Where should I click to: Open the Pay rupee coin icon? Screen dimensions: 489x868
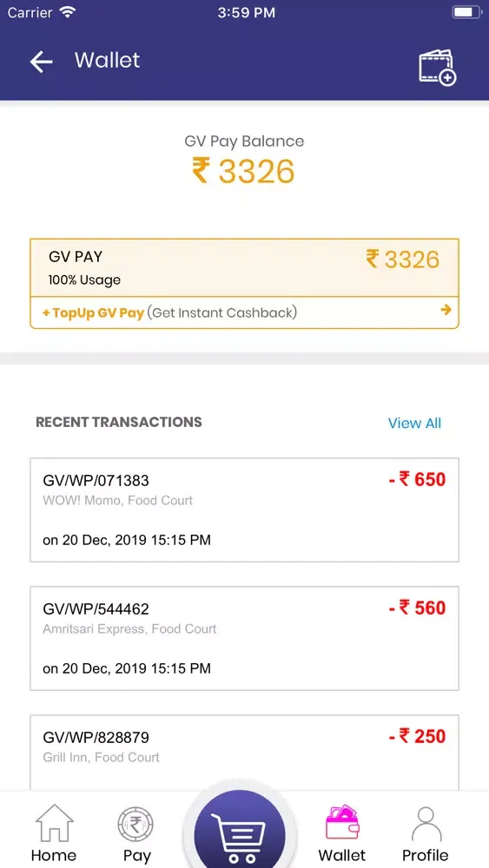135,825
